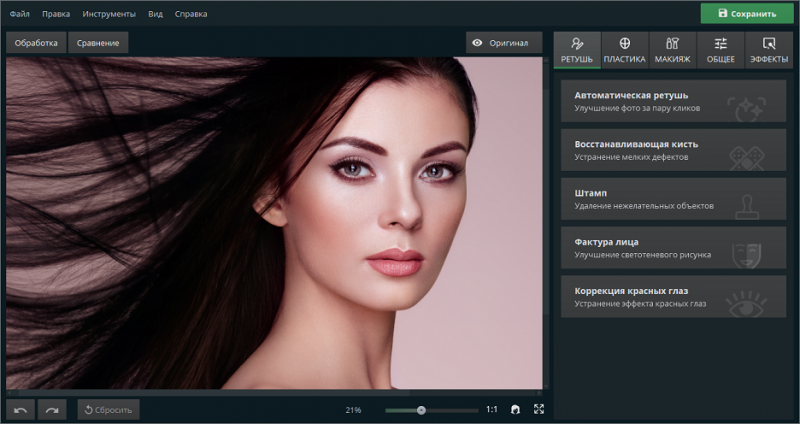Toggle the Оригинал eye preview button
This screenshot has width=800, height=424.
504,43
